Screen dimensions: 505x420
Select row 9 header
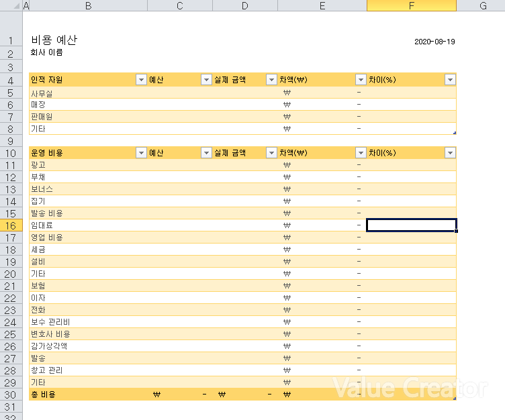[11, 141]
